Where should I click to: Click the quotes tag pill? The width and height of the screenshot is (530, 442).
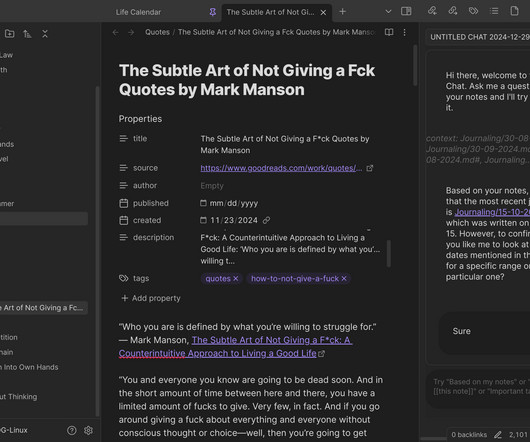[x=218, y=278]
